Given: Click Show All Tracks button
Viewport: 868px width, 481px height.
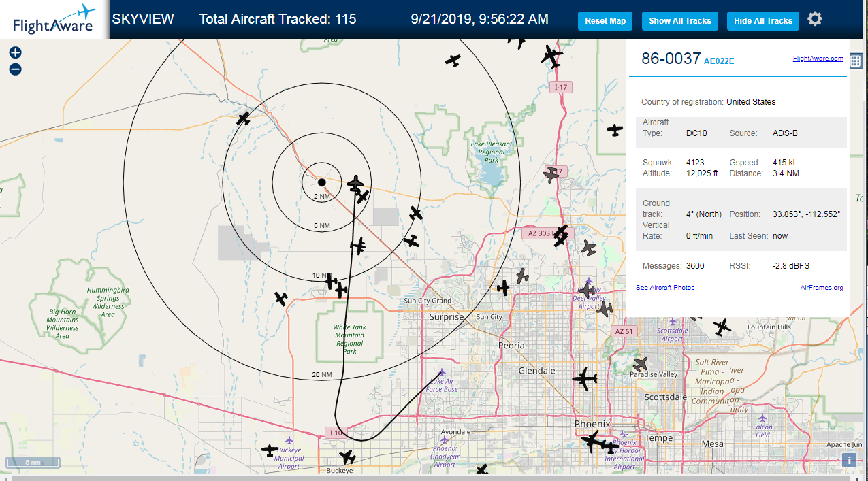Looking at the screenshot, I should pyautogui.click(x=679, y=20).
